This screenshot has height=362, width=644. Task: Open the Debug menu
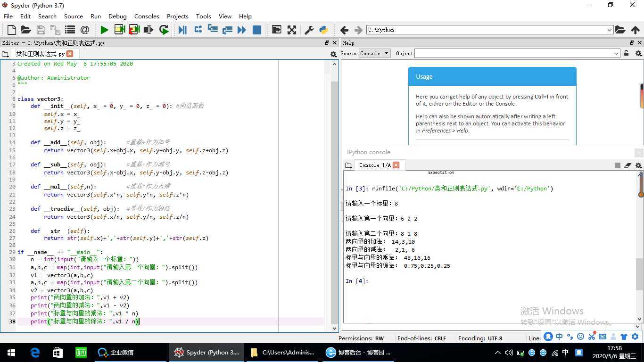[117, 16]
